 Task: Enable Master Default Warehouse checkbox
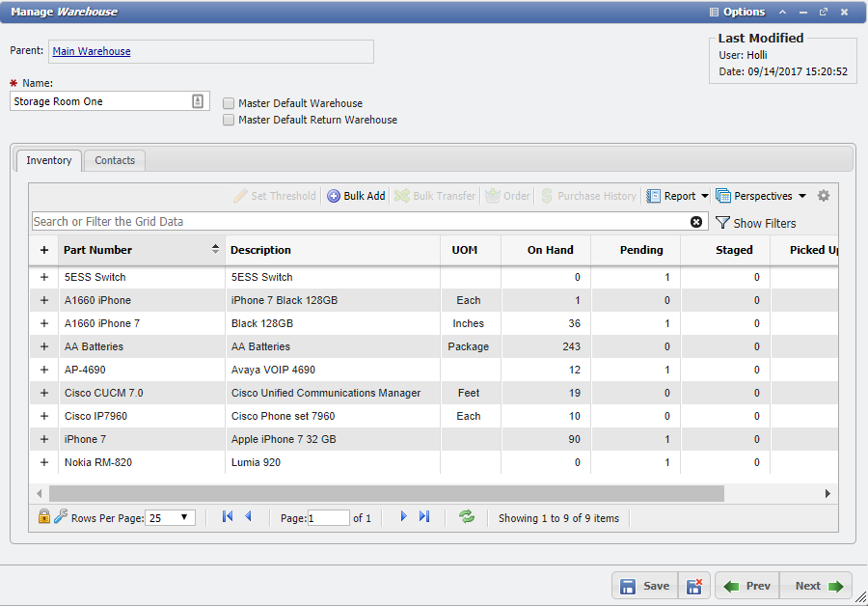click(229, 103)
